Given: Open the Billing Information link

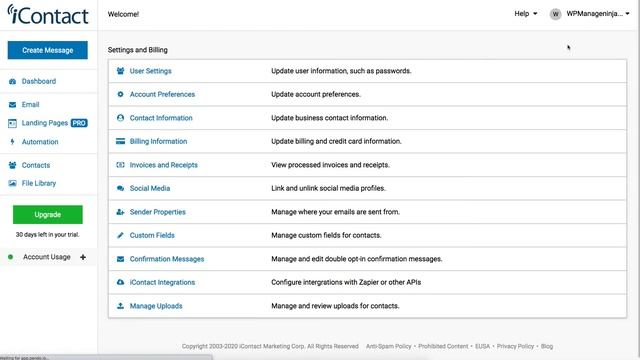Looking at the screenshot, I should pos(158,141).
